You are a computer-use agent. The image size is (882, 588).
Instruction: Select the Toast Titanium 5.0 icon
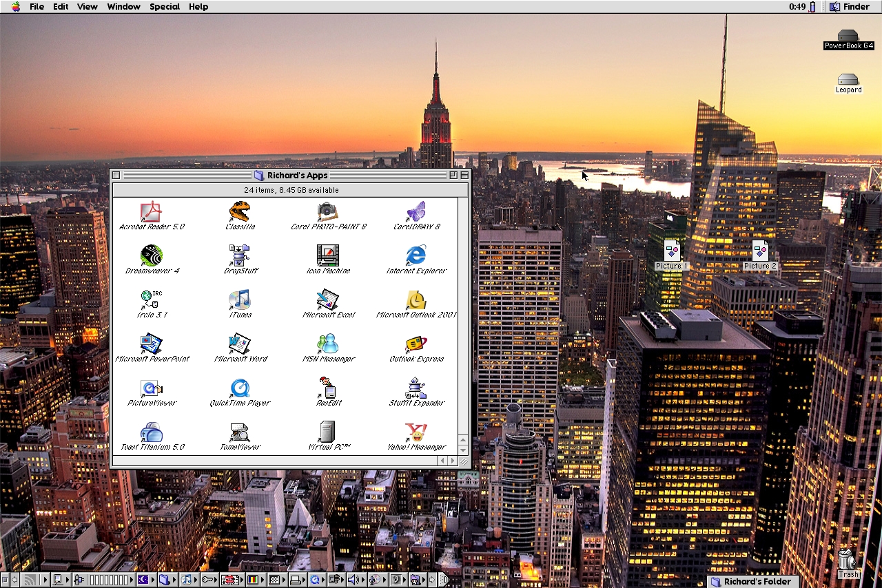[x=152, y=432]
